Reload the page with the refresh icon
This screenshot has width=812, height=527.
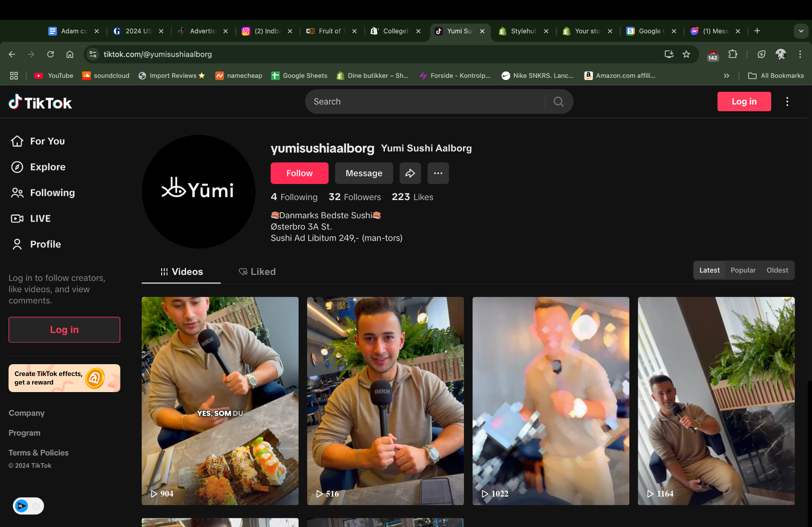(50, 54)
